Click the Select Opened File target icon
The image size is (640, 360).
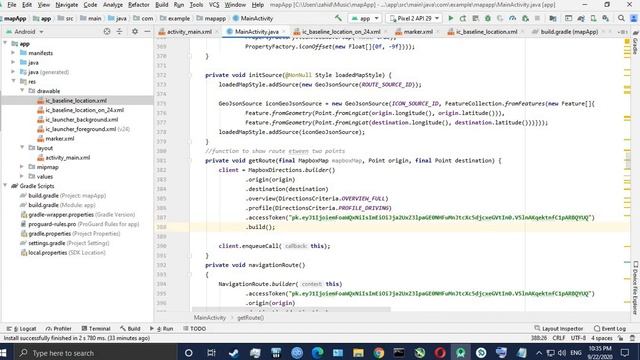107,31
